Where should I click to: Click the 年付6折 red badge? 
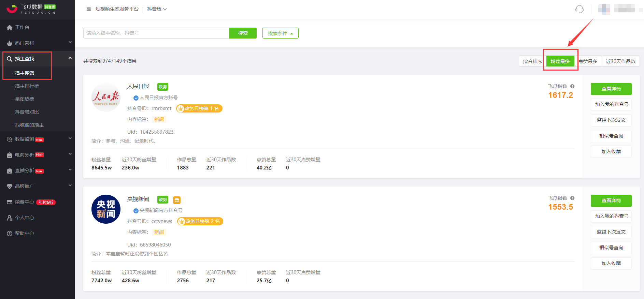tap(46, 203)
